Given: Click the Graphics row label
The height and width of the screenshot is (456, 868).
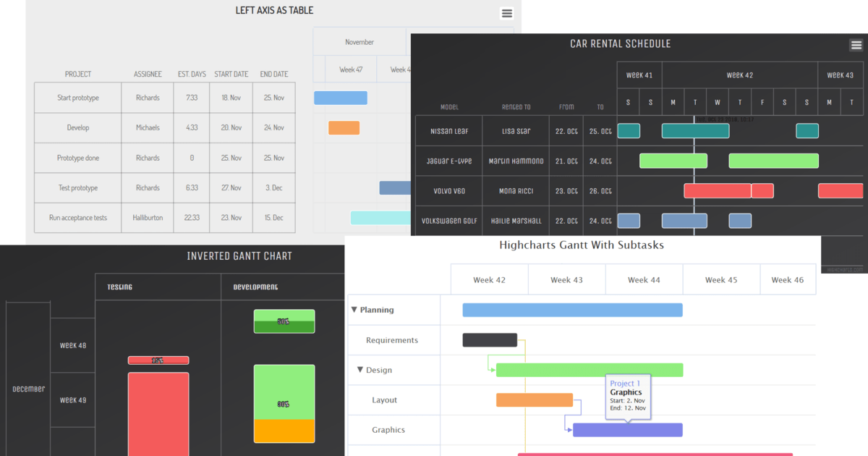Looking at the screenshot, I should (388, 430).
